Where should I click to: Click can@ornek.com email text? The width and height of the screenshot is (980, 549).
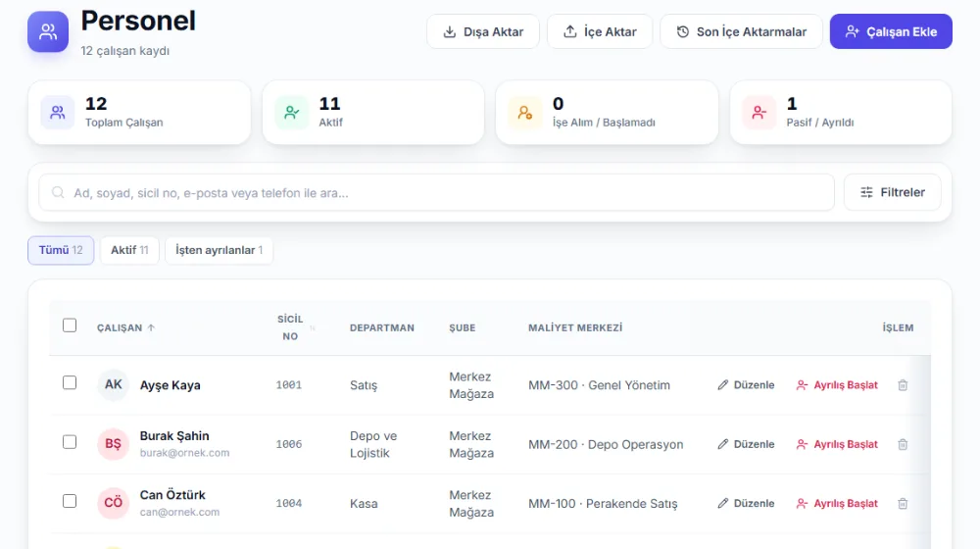coord(179,512)
